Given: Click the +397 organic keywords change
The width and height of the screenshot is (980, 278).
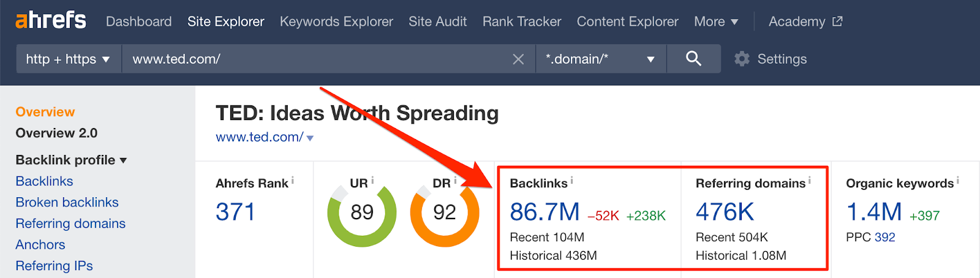Looking at the screenshot, I should pos(924,216).
